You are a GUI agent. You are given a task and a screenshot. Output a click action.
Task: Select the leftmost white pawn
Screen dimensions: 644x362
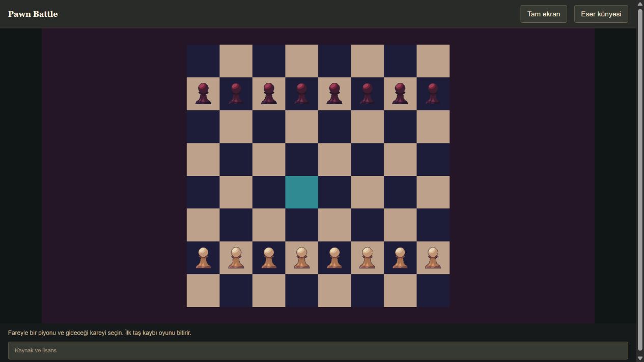coord(203,258)
